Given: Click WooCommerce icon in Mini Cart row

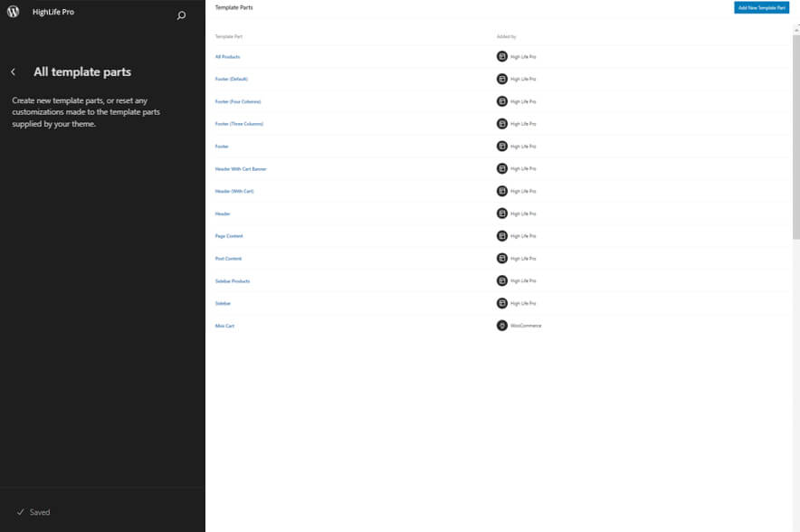Looking at the screenshot, I should click(502, 326).
